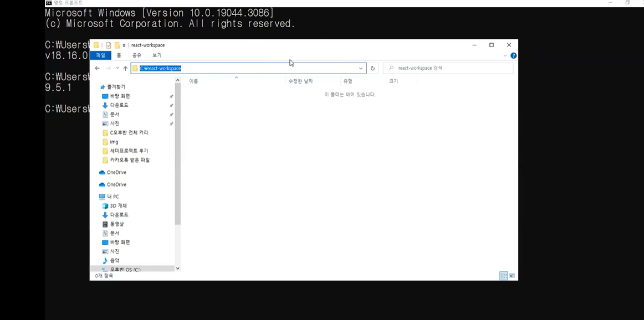644x320 pixels.
Task: Open the 공유 ribbon tab
Action: pos(137,55)
